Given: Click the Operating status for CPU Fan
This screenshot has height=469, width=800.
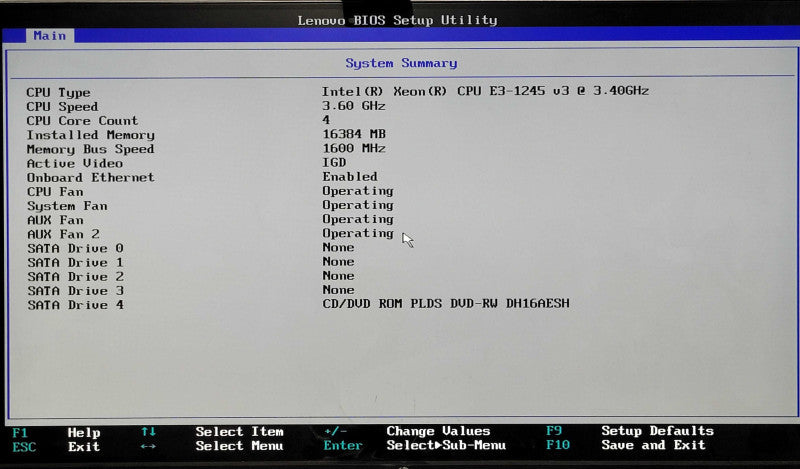Looking at the screenshot, I should pyautogui.click(x=358, y=191).
